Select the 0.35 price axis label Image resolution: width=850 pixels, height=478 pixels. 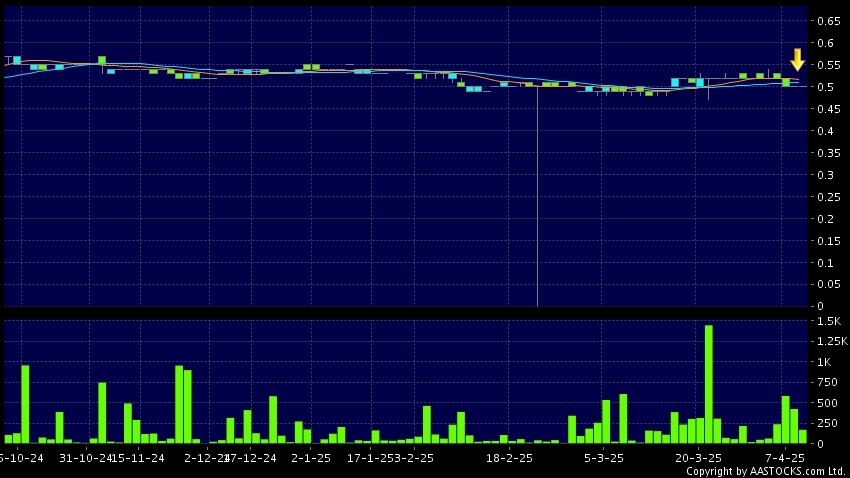coord(829,153)
